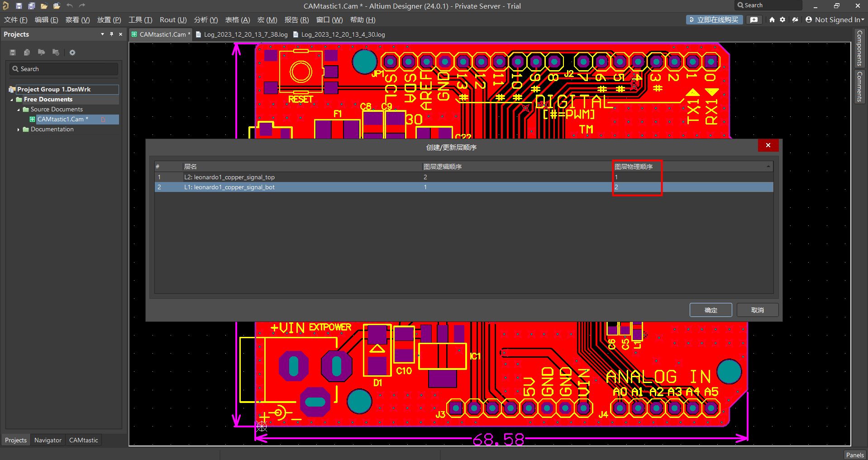Click the 取消 button

[757, 310]
